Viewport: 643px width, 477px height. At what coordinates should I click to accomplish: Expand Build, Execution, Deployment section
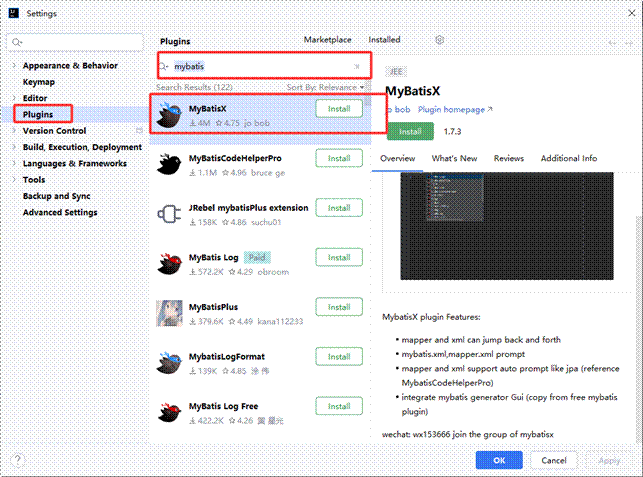[x=14, y=147]
